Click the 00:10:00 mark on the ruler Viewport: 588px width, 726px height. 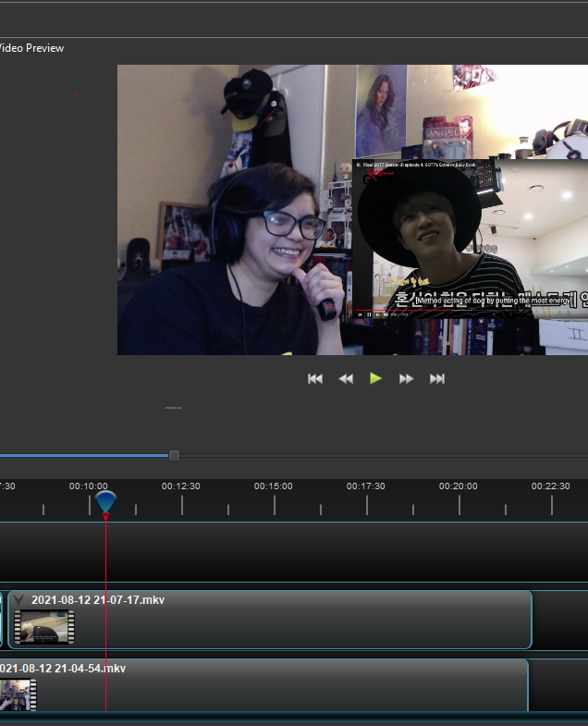[x=89, y=486]
